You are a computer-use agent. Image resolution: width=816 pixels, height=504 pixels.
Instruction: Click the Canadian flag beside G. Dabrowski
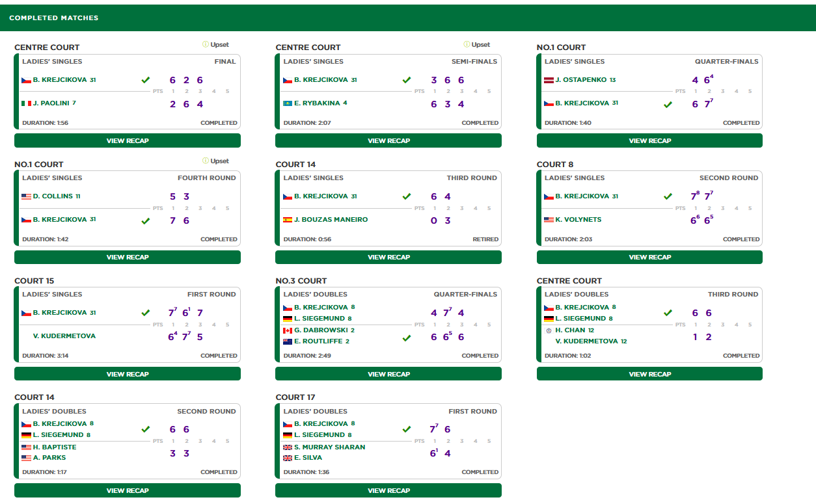287,330
